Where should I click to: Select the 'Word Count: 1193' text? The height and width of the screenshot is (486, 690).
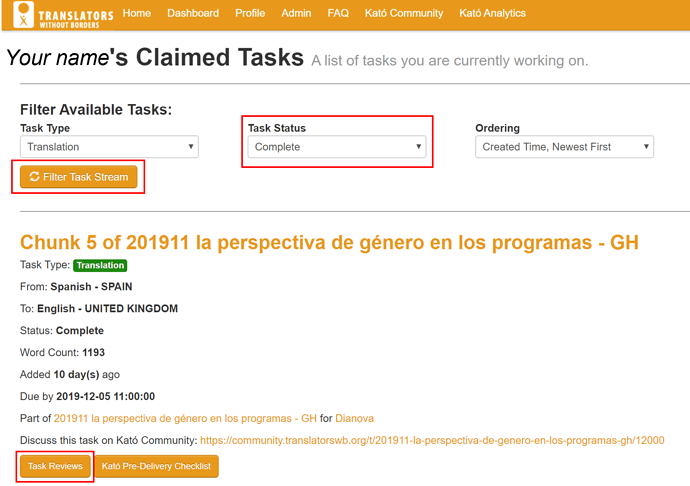coord(62,353)
